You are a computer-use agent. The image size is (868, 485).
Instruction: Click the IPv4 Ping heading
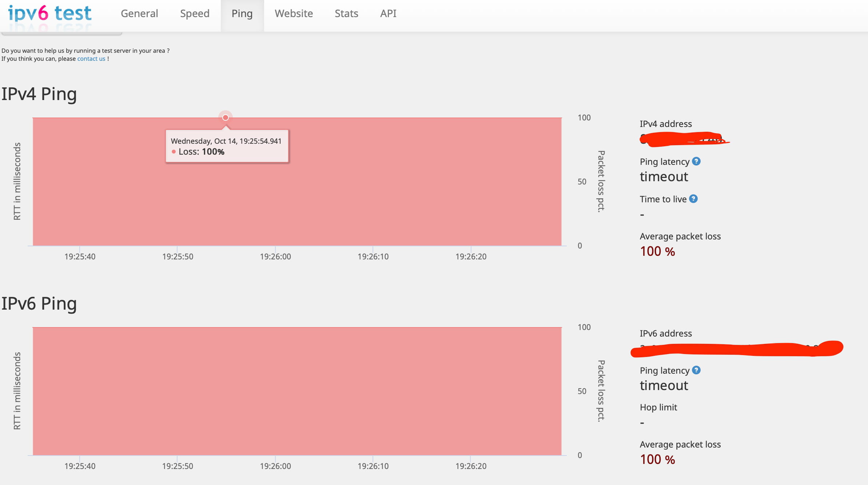[39, 94]
